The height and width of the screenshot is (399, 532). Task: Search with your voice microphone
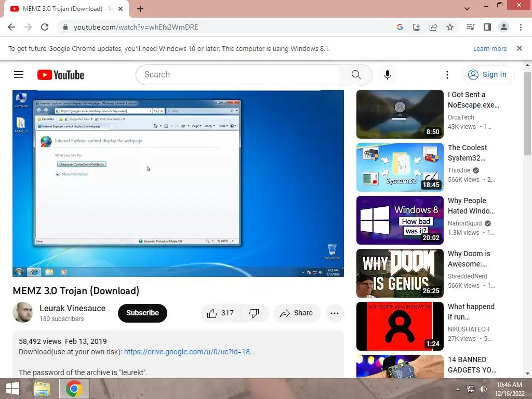(388, 75)
